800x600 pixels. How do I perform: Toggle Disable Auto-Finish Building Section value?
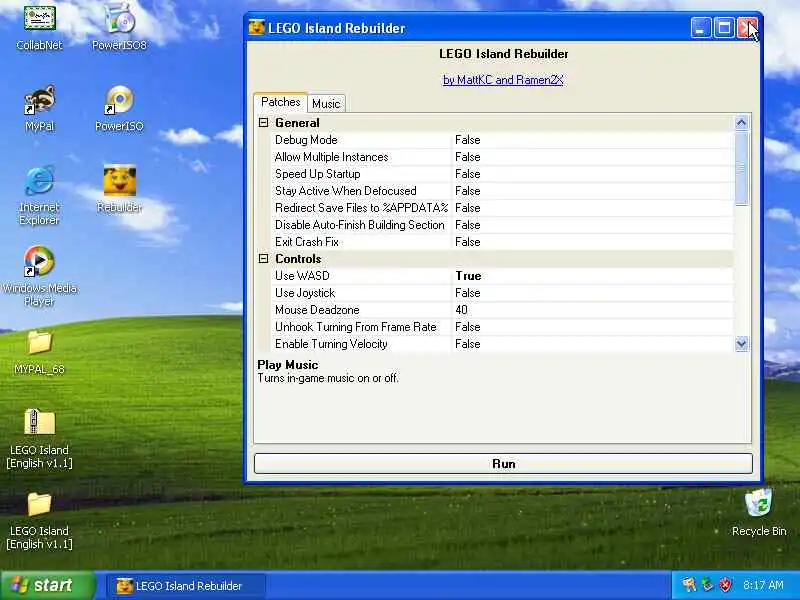[593, 225]
